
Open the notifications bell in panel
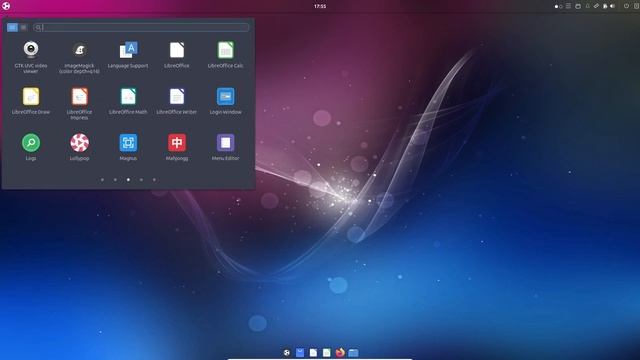pyautogui.click(x=588, y=6)
